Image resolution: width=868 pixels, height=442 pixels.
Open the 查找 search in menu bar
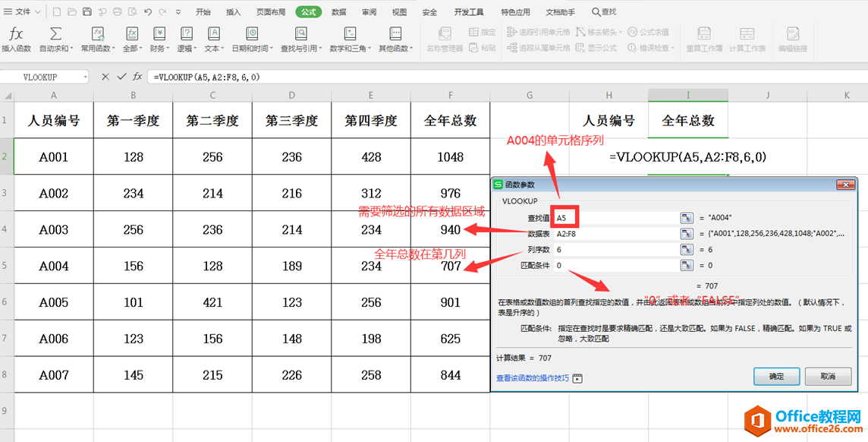click(604, 11)
